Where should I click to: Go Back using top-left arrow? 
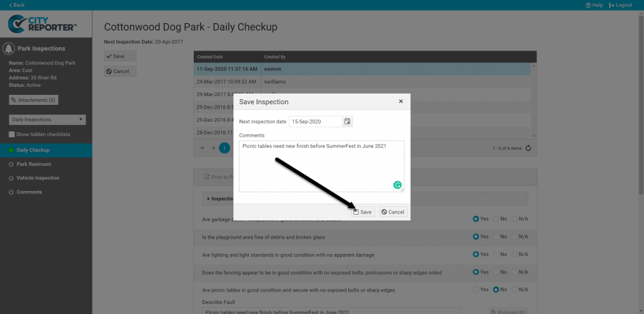[17, 5]
